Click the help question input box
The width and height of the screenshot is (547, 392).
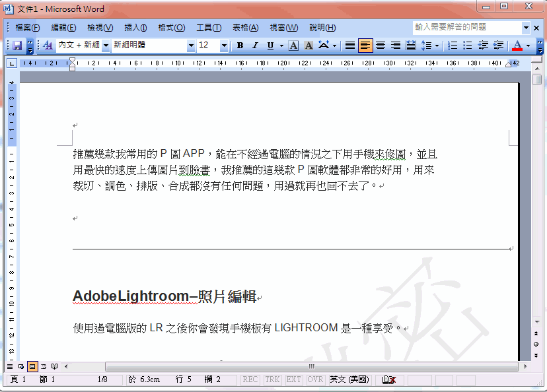coord(468,27)
